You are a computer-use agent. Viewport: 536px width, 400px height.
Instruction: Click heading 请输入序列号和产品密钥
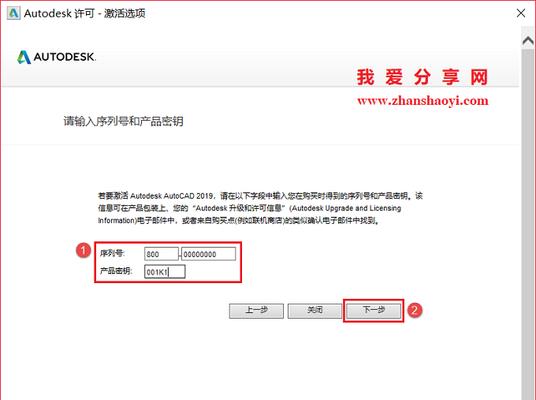[x=123, y=121]
